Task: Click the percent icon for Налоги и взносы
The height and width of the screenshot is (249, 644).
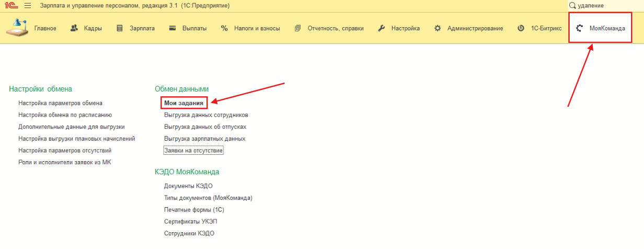Action: [224, 28]
